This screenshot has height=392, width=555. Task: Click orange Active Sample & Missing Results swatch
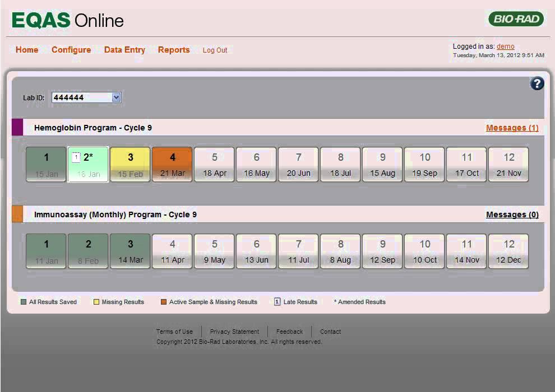click(164, 302)
